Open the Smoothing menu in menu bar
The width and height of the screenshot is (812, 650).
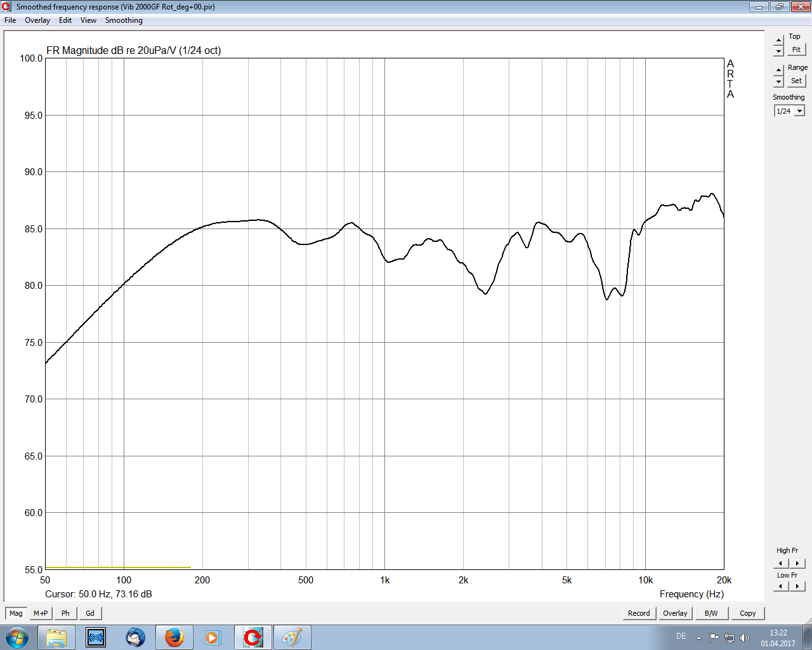point(124,20)
